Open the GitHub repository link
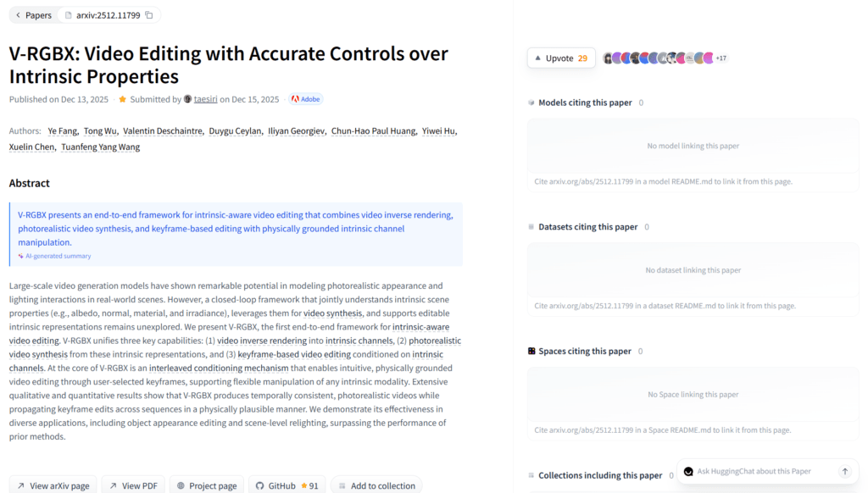 287,485
